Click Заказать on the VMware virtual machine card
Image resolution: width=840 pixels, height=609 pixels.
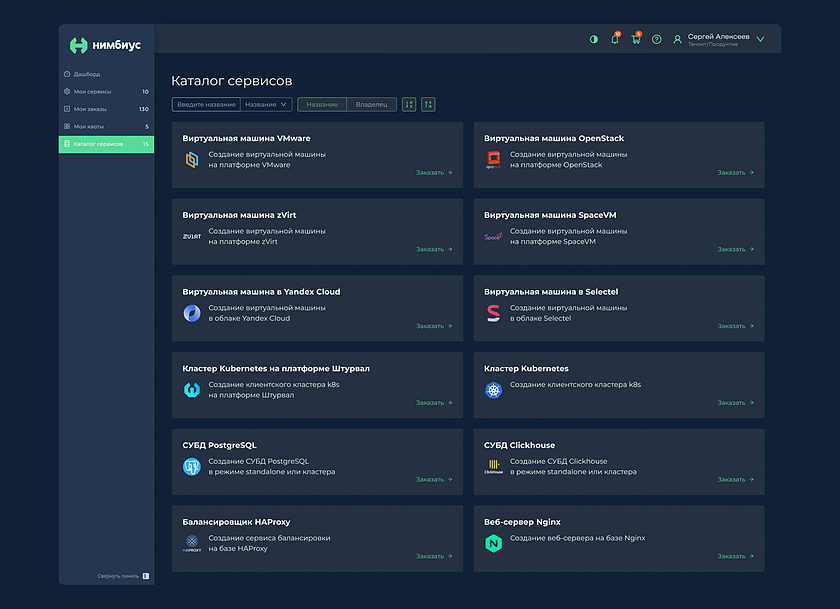[434, 172]
